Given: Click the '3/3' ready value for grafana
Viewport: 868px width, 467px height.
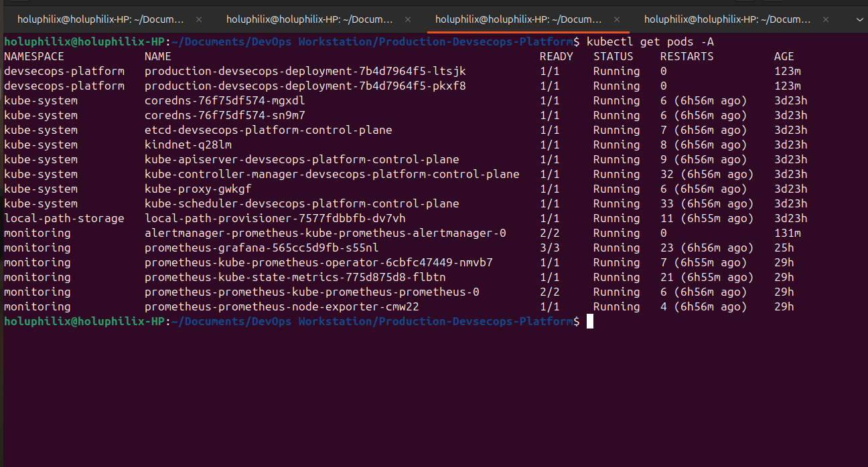Looking at the screenshot, I should point(550,248).
